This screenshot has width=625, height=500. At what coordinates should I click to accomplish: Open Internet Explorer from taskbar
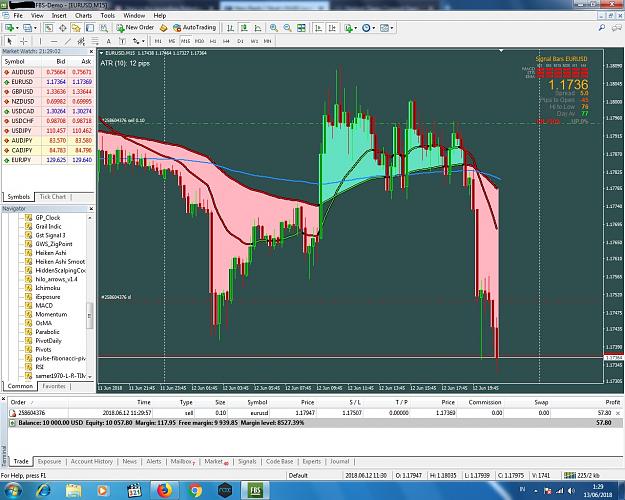(43, 490)
